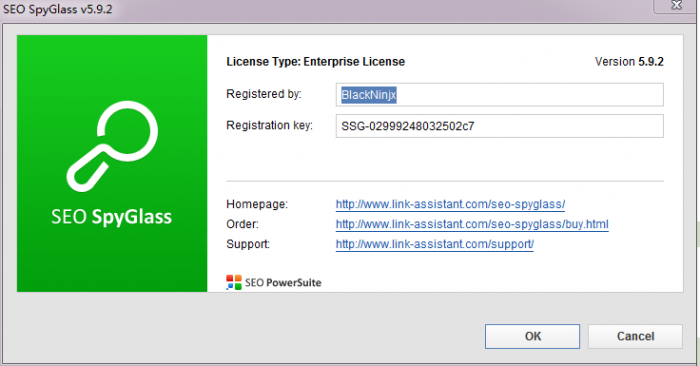Click the Registration key input field

500,126
